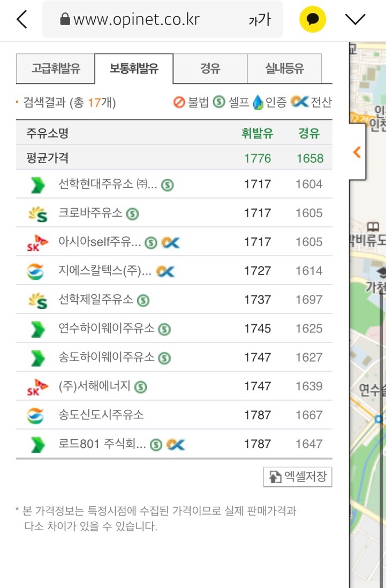Click self-service icon beside 서해에너지

point(141,387)
